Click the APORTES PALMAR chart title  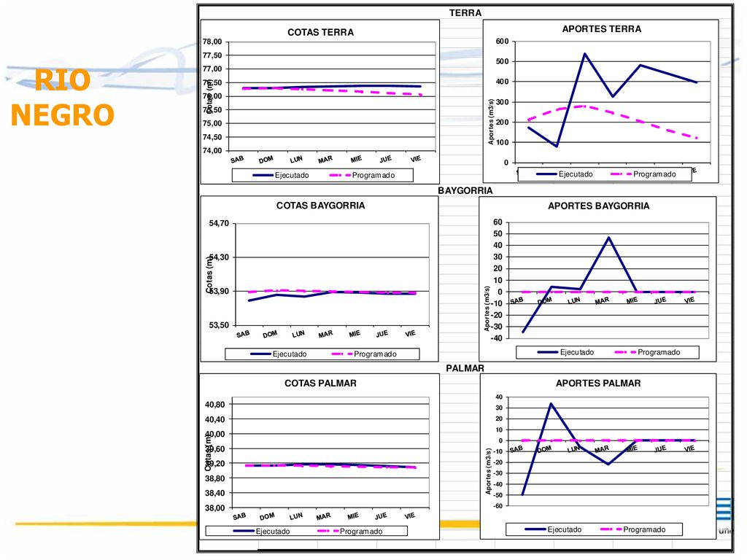click(x=598, y=384)
